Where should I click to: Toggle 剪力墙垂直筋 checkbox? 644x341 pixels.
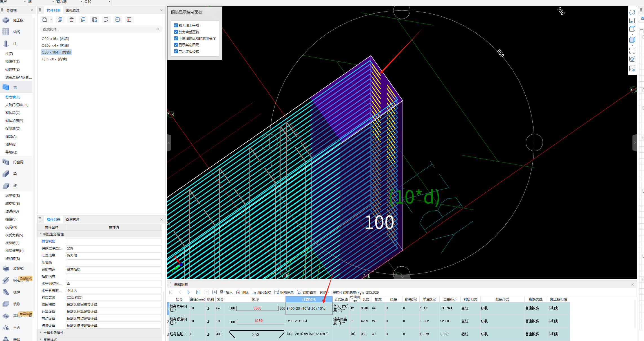(176, 32)
